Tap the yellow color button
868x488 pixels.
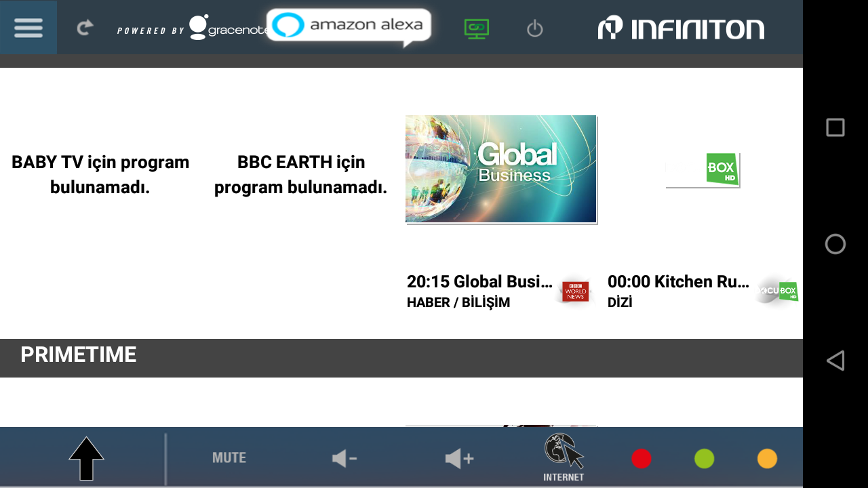(767, 459)
